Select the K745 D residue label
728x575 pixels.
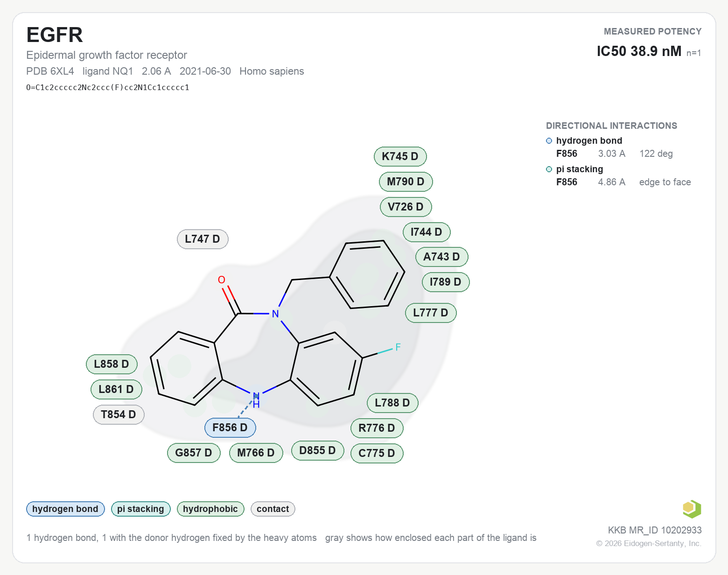(x=400, y=156)
